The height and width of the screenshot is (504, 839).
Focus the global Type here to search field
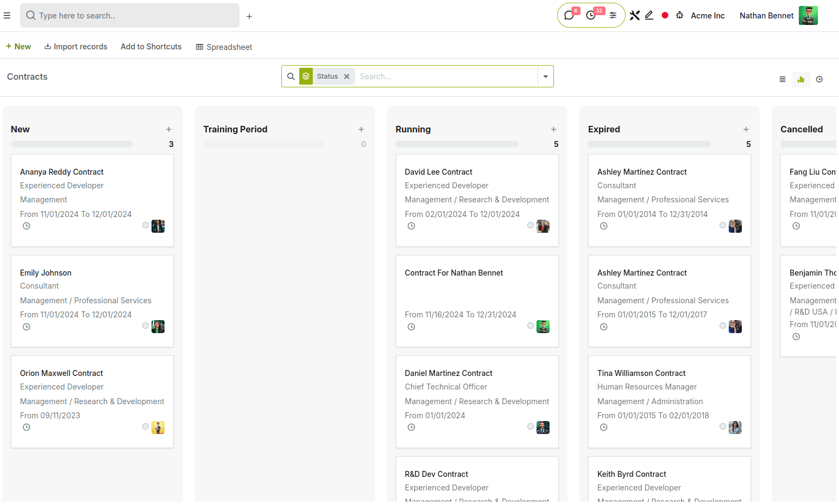pos(130,16)
